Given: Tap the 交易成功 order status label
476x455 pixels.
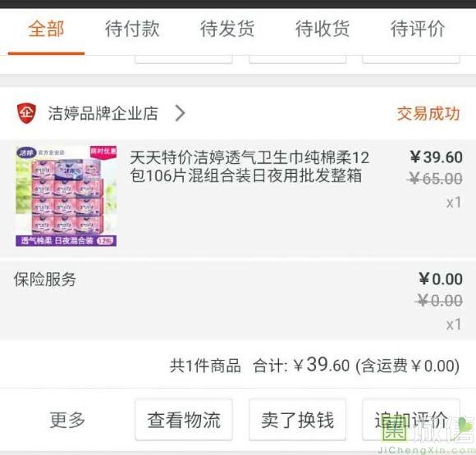Looking at the screenshot, I should 428,113.
